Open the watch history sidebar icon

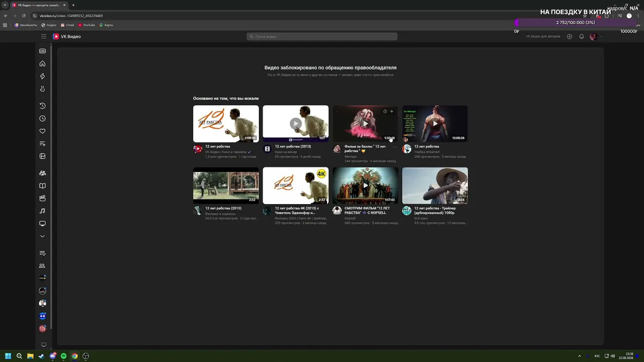[x=42, y=106]
